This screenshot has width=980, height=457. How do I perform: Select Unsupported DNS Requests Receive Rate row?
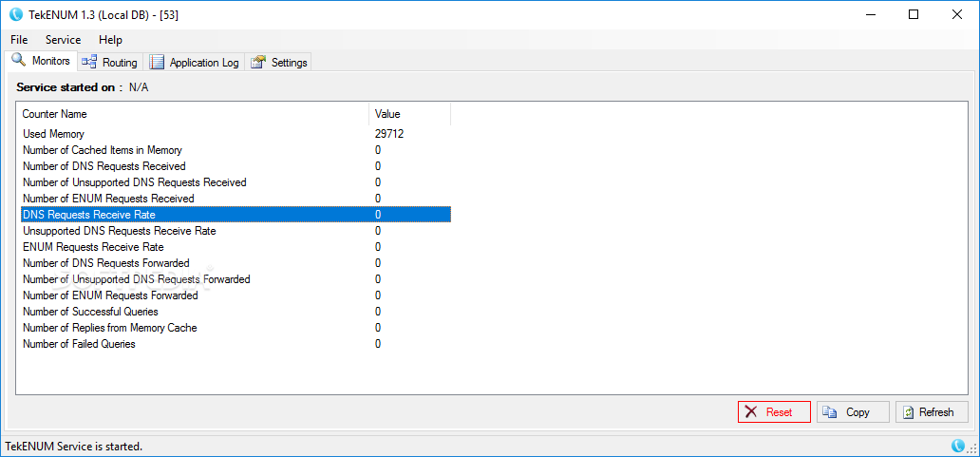coord(236,231)
